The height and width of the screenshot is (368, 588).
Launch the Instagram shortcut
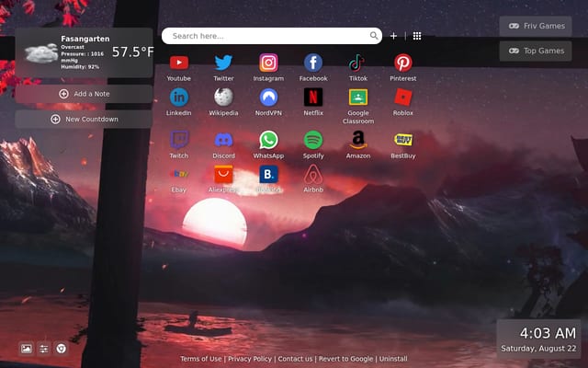[268, 63]
